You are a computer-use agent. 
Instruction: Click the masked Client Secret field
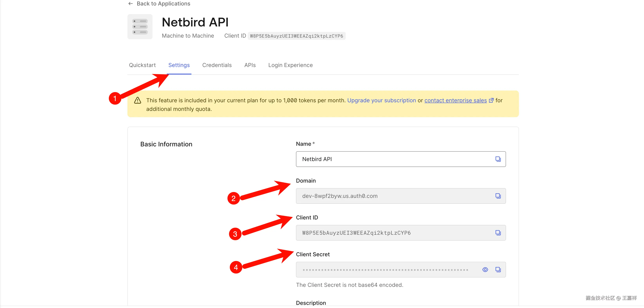coord(400,269)
